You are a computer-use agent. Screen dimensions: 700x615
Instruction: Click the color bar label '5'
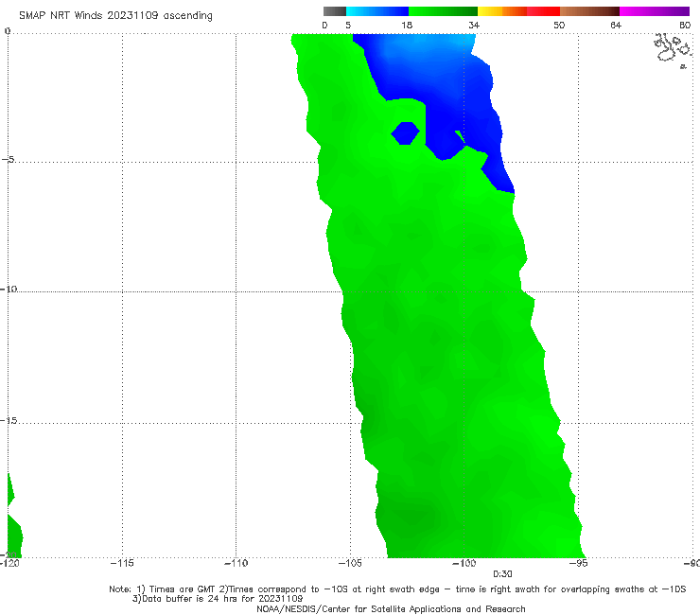tap(348, 25)
